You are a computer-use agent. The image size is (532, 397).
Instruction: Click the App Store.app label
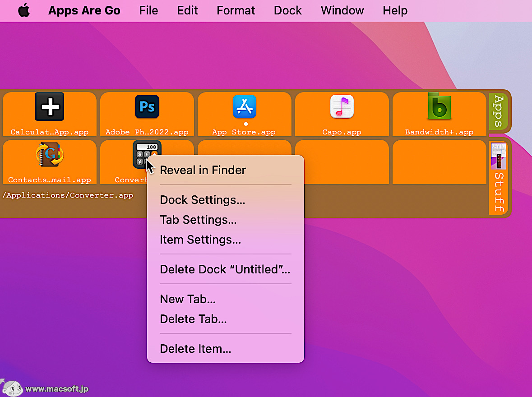[x=244, y=132]
